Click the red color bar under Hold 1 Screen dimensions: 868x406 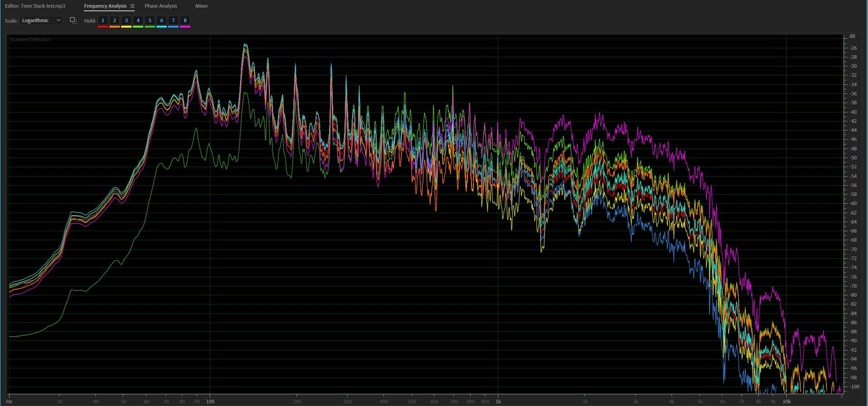click(103, 27)
